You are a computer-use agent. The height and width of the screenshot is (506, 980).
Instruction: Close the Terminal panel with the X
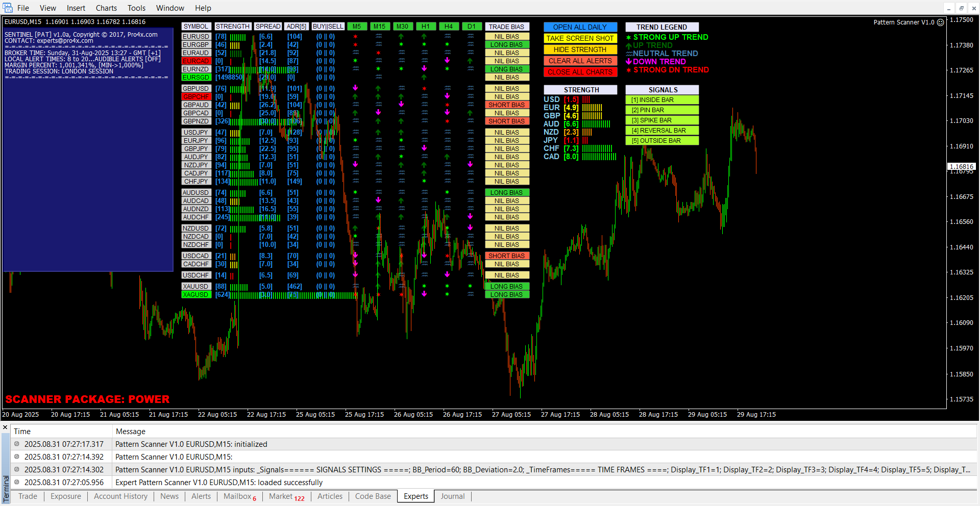click(x=5, y=427)
